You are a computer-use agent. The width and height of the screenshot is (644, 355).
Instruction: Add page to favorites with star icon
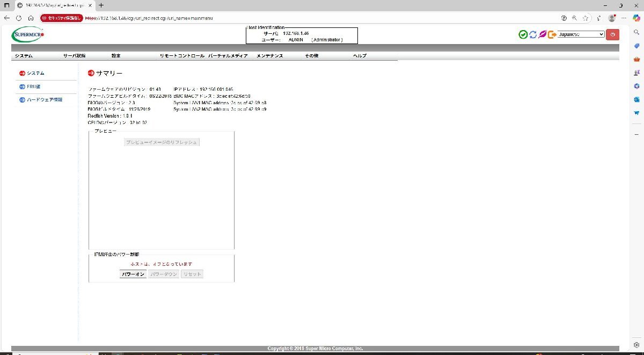tap(586, 18)
